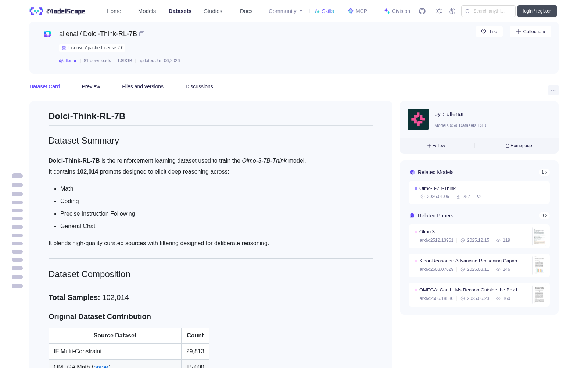Viewport: 588px width, 368px height.
Task: Click the search magnifier icon
Action: tap(467, 11)
